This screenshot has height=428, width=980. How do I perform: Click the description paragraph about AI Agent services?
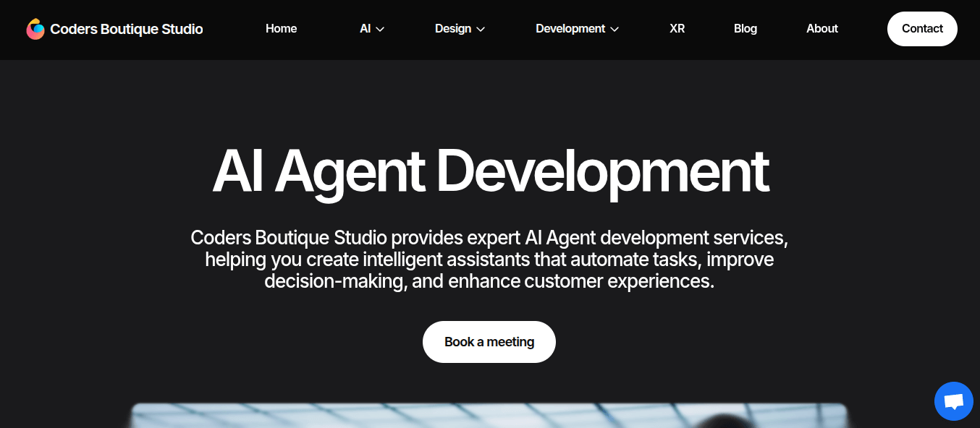(489, 259)
